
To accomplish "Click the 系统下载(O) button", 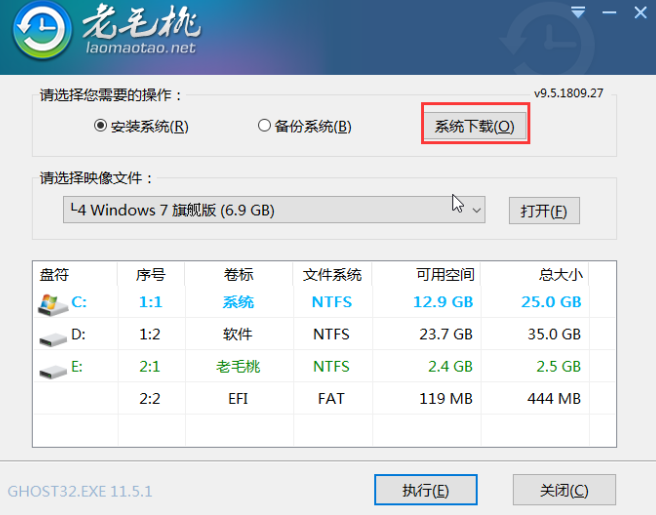I will (474, 127).
